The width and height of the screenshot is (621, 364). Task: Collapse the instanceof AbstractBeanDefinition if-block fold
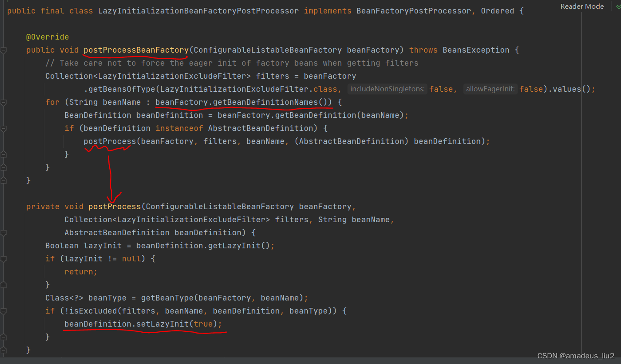click(x=3, y=129)
